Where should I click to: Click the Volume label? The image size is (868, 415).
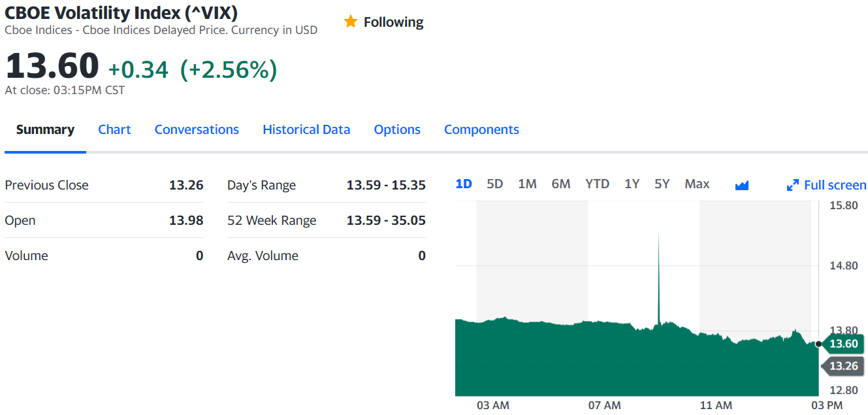pos(26,256)
